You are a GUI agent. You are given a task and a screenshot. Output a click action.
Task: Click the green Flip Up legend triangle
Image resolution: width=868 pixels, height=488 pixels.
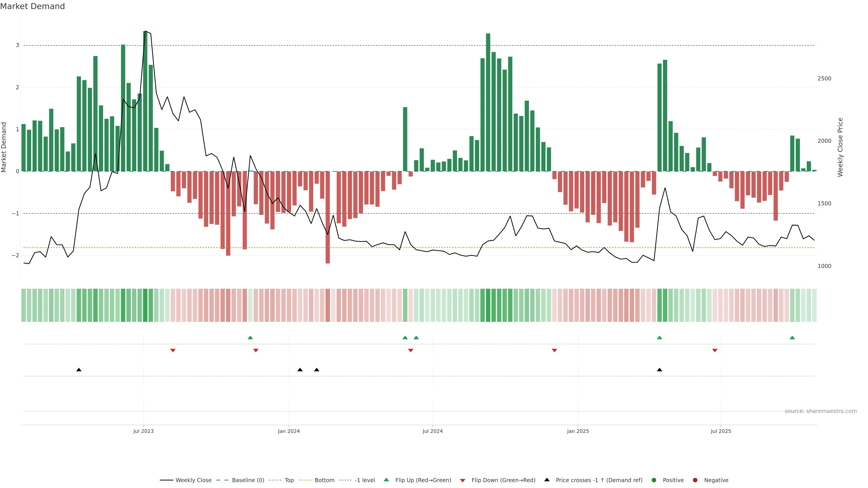click(x=386, y=480)
